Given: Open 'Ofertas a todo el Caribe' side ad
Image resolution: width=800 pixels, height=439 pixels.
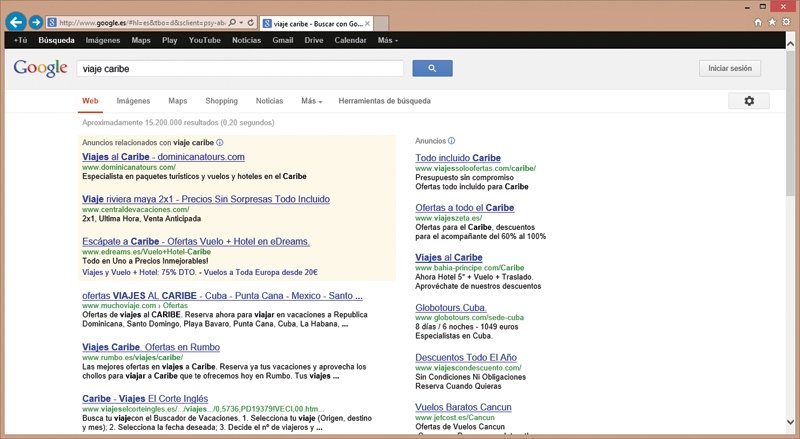Looking at the screenshot, I should (465, 208).
